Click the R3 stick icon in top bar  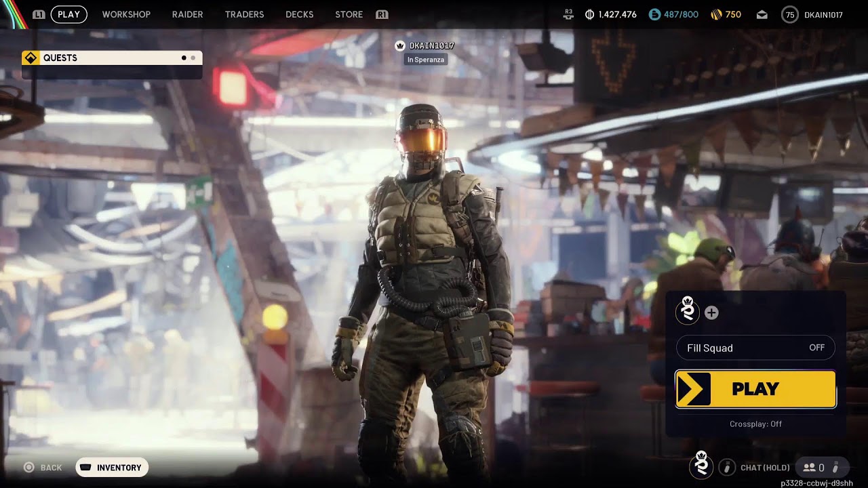[x=568, y=14]
